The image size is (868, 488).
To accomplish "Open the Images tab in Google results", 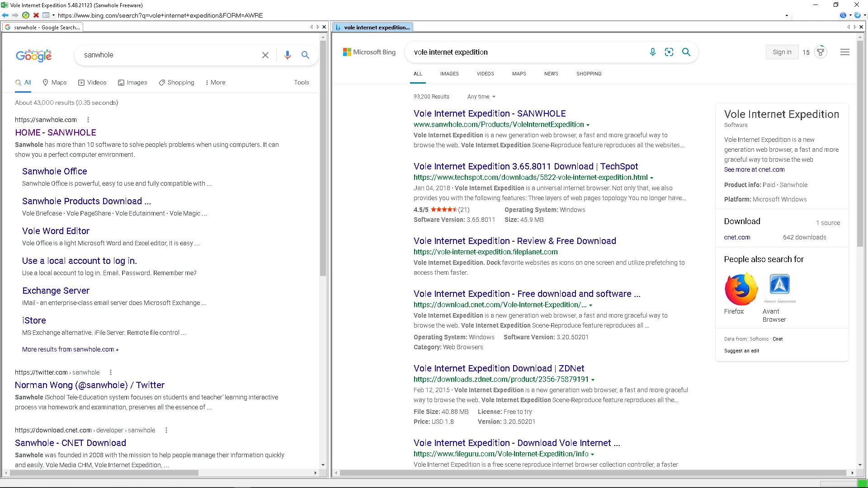I will tap(132, 82).
